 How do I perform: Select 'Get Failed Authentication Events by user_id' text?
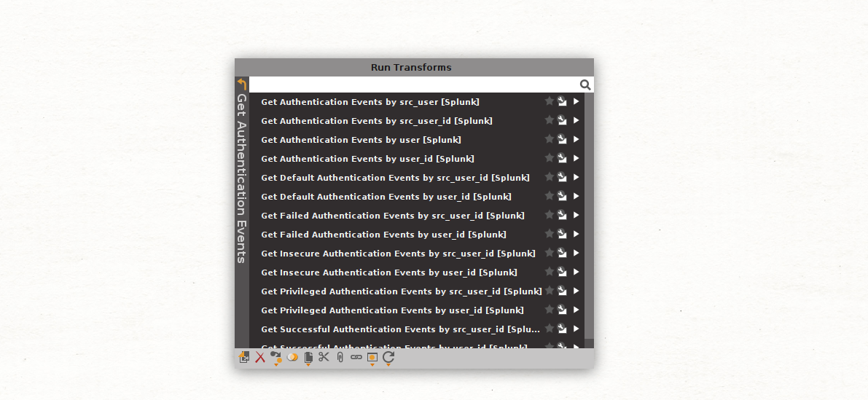(x=363, y=235)
